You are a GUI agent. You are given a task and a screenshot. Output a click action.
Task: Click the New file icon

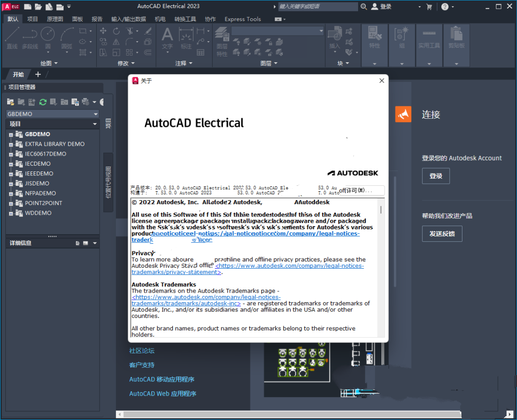(x=28, y=7)
